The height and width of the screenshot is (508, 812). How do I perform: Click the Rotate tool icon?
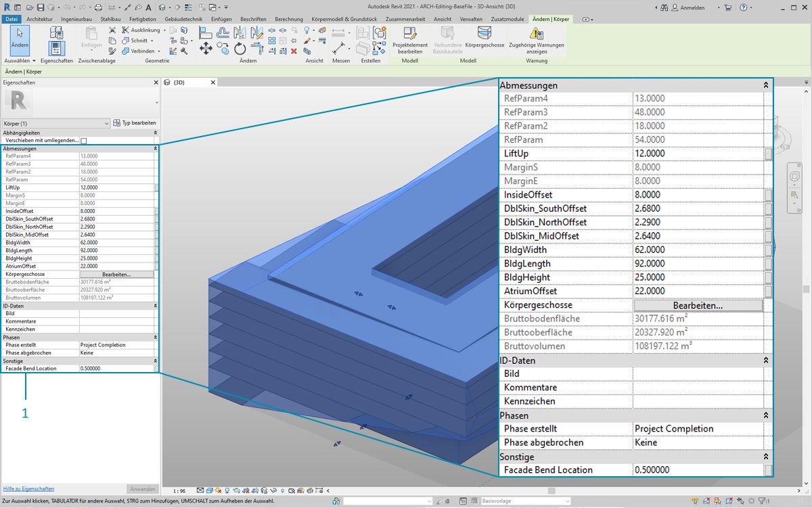coord(240,49)
